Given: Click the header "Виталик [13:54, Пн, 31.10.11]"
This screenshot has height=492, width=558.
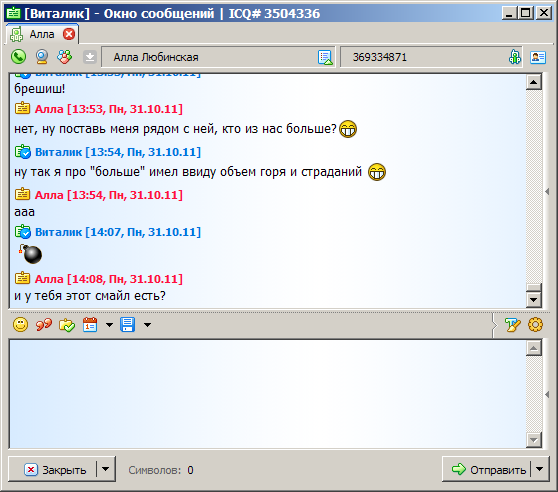Looking at the screenshot, I should (118, 152).
